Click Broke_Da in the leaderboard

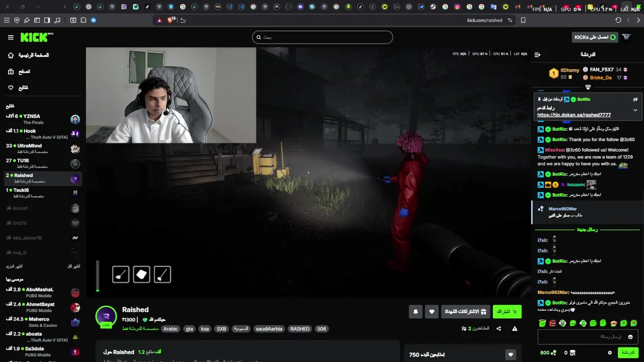click(601, 78)
